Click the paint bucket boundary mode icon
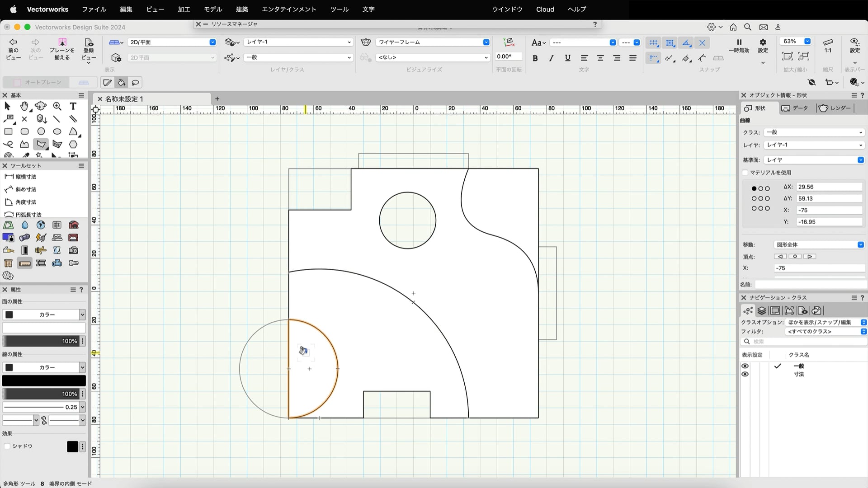This screenshot has width=868, height=488. 121,83
